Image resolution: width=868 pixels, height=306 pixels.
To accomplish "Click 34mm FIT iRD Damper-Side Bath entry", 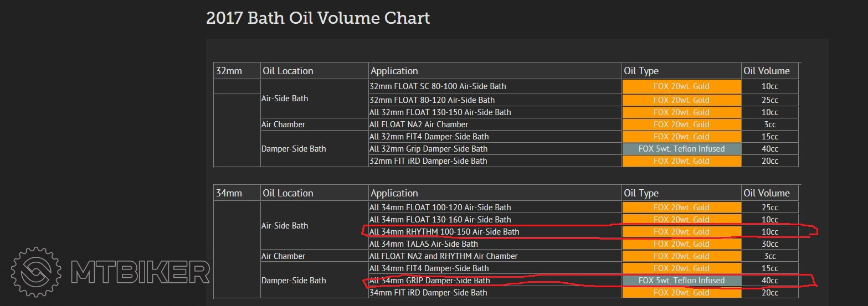I will tap(428, 293).
